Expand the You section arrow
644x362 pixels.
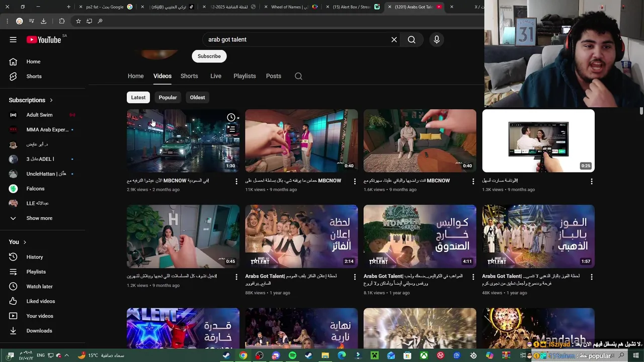pos(25,242)
